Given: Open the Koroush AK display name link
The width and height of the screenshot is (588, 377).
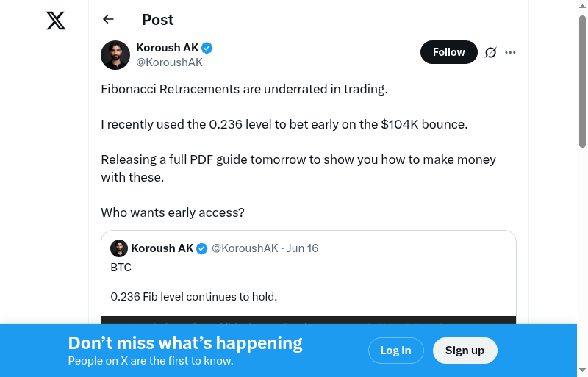Looking at the screenshot, I should point(168,48).
